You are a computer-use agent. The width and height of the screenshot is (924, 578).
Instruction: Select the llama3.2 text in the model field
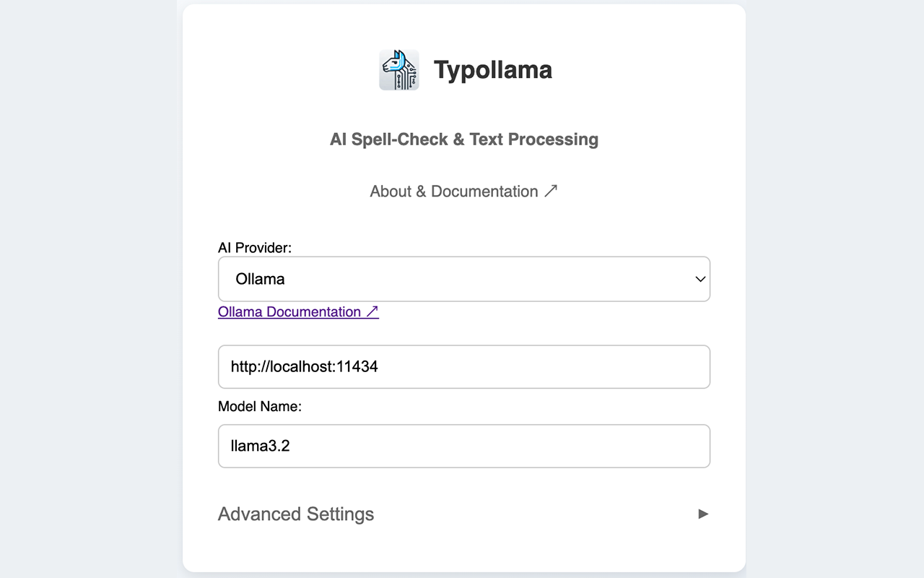[260, 446]
